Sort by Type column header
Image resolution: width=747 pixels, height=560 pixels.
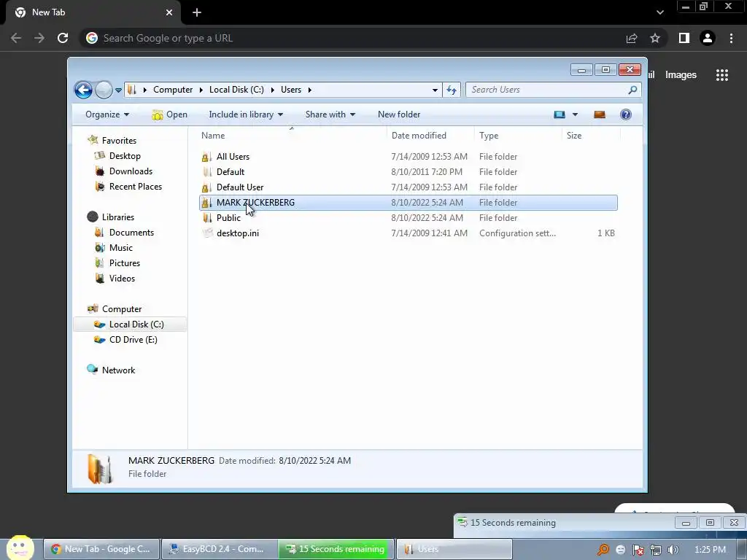[519, 135]
